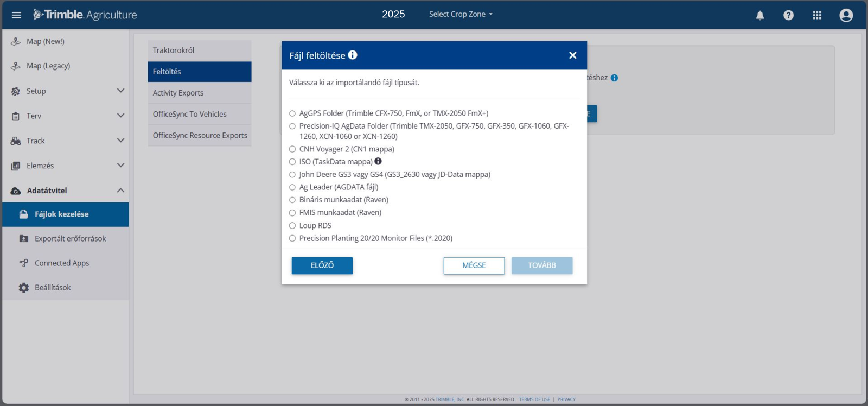Click the Track tractor icon

tap(16, 141)
